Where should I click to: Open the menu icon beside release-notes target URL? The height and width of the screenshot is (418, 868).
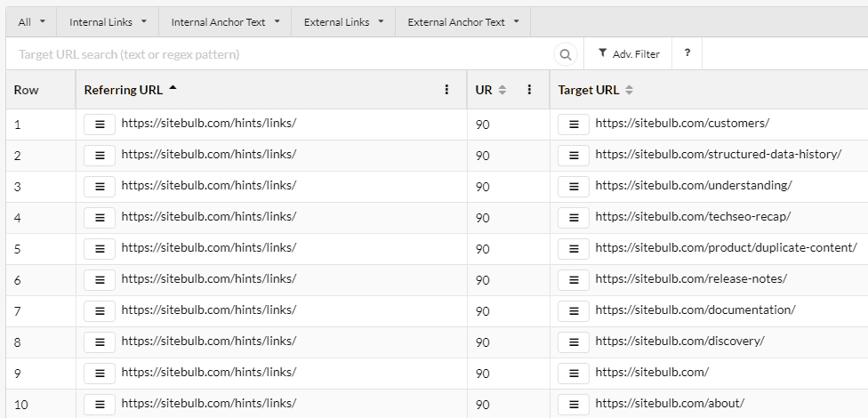(x=574, y=280)
